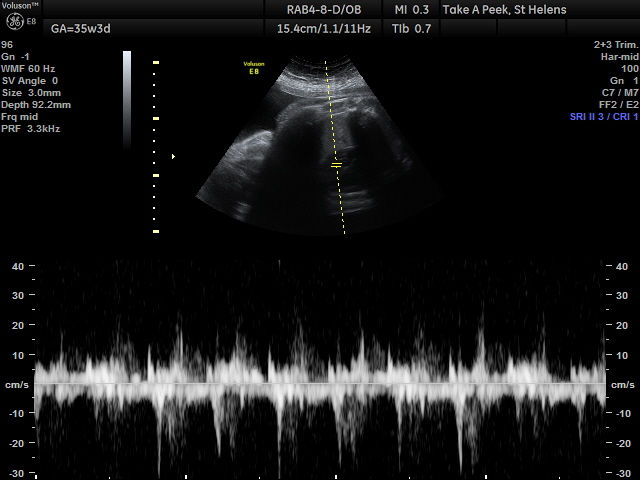Click the Size 3.0mm parameter
This screenshot has height=480, width=640.
[x=31, y=93]
